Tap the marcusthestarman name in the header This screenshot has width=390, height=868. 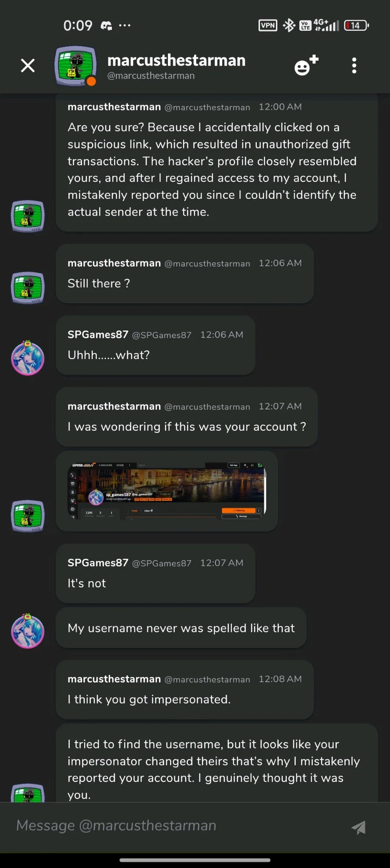[176, 60]
